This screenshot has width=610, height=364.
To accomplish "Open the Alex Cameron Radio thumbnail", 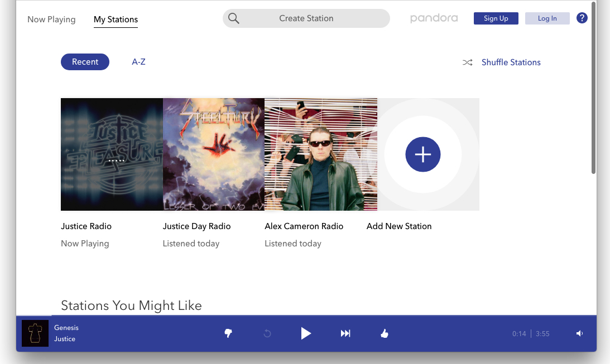I will coord(321,154).
